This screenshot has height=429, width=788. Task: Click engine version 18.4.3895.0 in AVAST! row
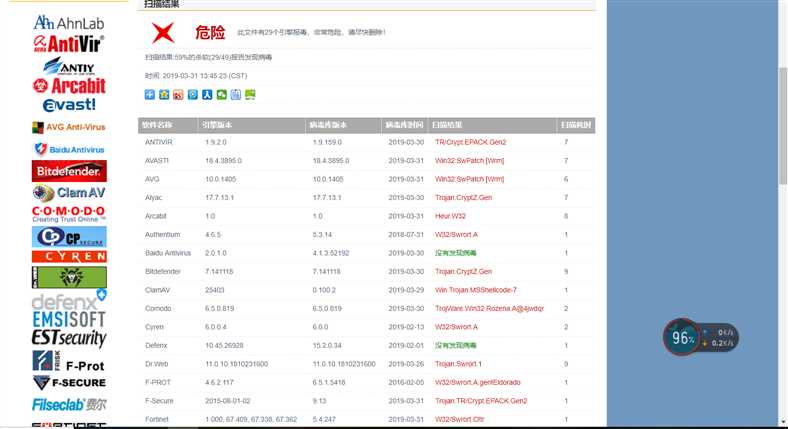click(223, 161)
